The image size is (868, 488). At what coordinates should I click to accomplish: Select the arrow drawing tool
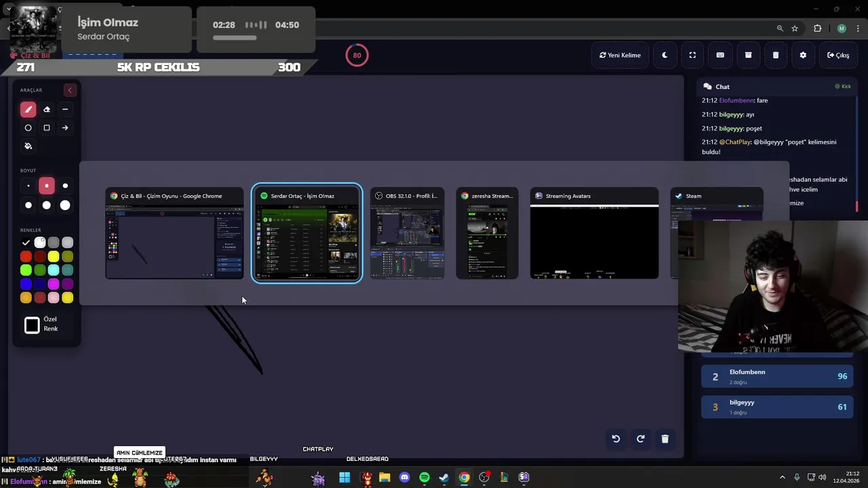(x=65, y=127)
